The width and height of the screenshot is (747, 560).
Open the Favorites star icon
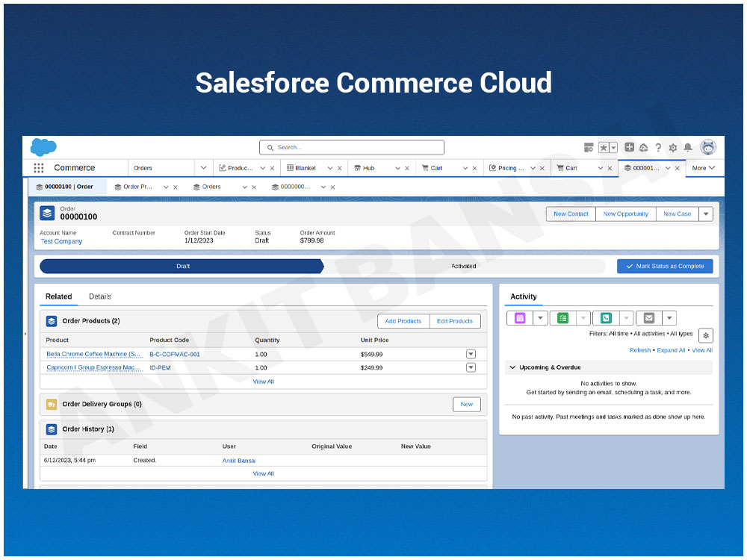[603, 148]
